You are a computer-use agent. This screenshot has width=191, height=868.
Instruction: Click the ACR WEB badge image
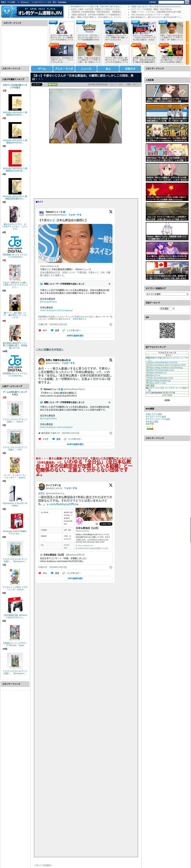coord(167,400)
